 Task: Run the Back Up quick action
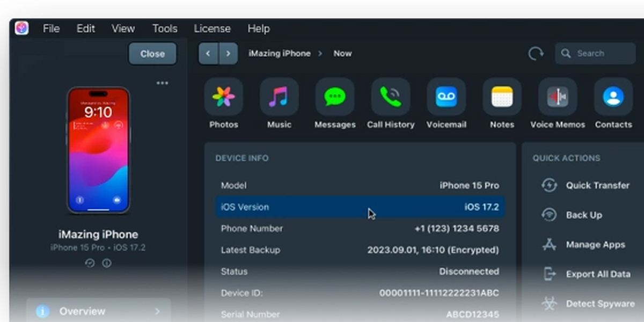tap(572, 215)
